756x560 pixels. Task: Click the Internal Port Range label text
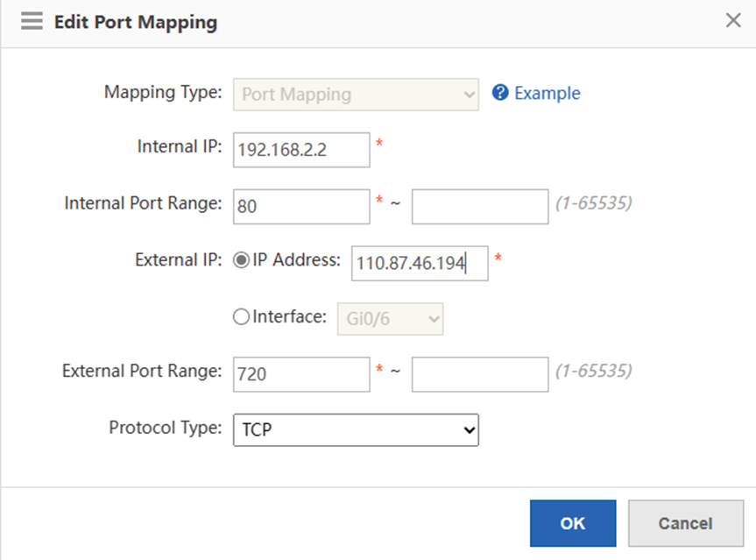click(143, 203)
